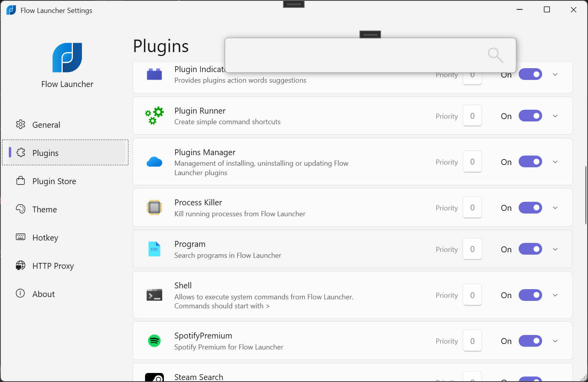Expand the Process Killer chevron

pos(555,208)
